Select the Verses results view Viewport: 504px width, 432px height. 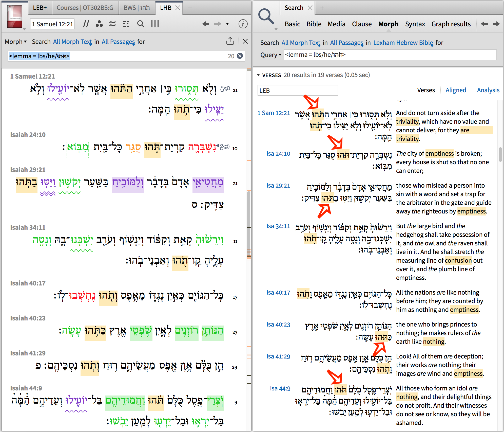(x=426, y=90)
